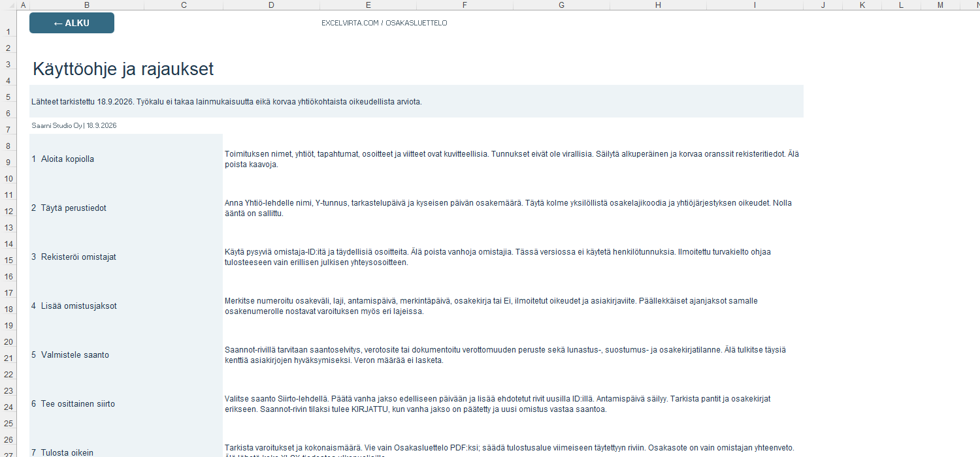Select the paragraph starting 'Anna Yhtiö-lehdelle nimi'
The image size is (980, 457).
coord(508,208)
